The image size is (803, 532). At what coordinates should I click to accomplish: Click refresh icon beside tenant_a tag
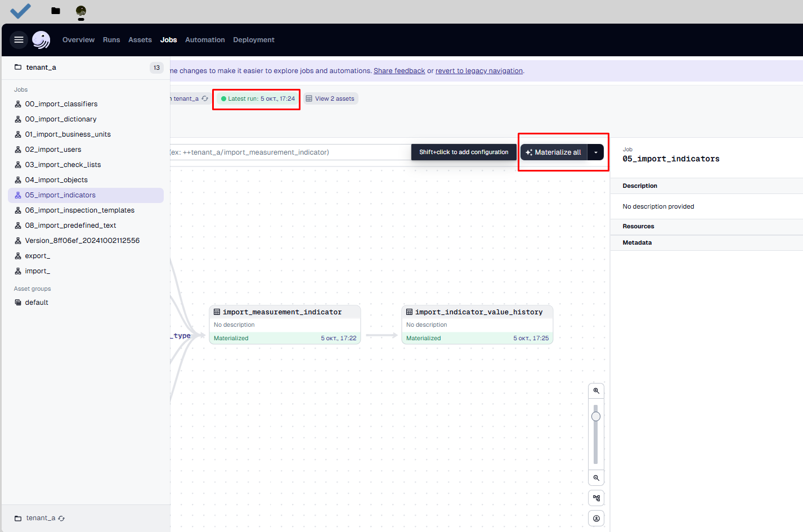click(x=205, y=99)
